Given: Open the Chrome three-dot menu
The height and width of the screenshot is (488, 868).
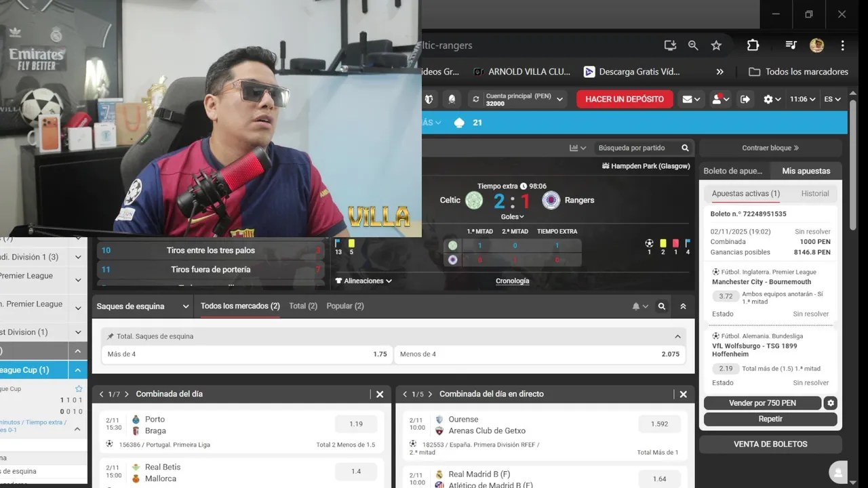Looking at the screenshot, I should pos(842,45).
